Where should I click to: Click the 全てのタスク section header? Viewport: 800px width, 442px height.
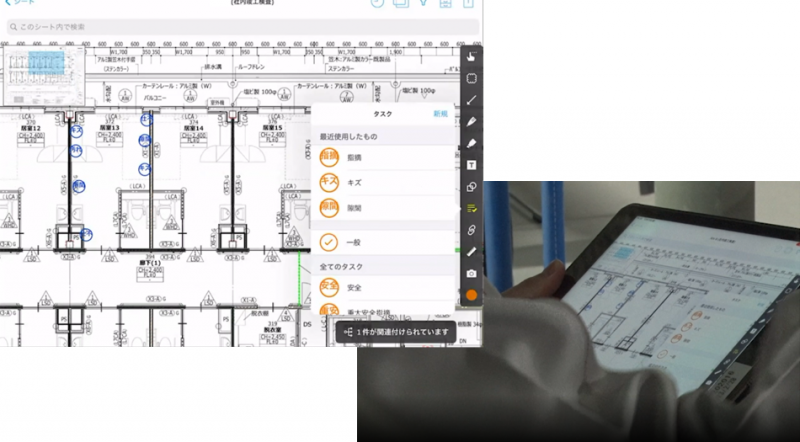(x=341, y=267)
